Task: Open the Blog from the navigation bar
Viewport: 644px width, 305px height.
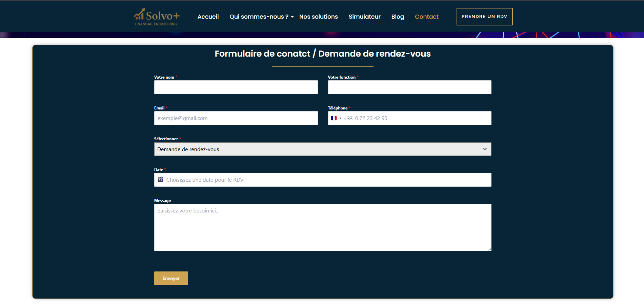Action: [x=397, y=17]
